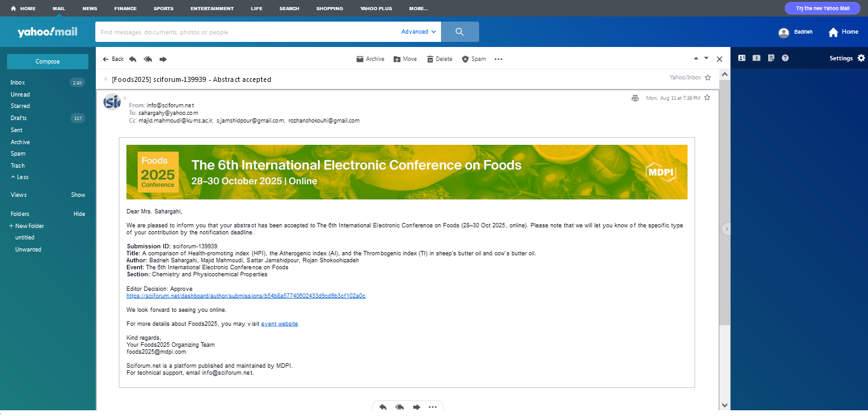
Task: Open Settings via the gear icon
Action: [862, 58]
